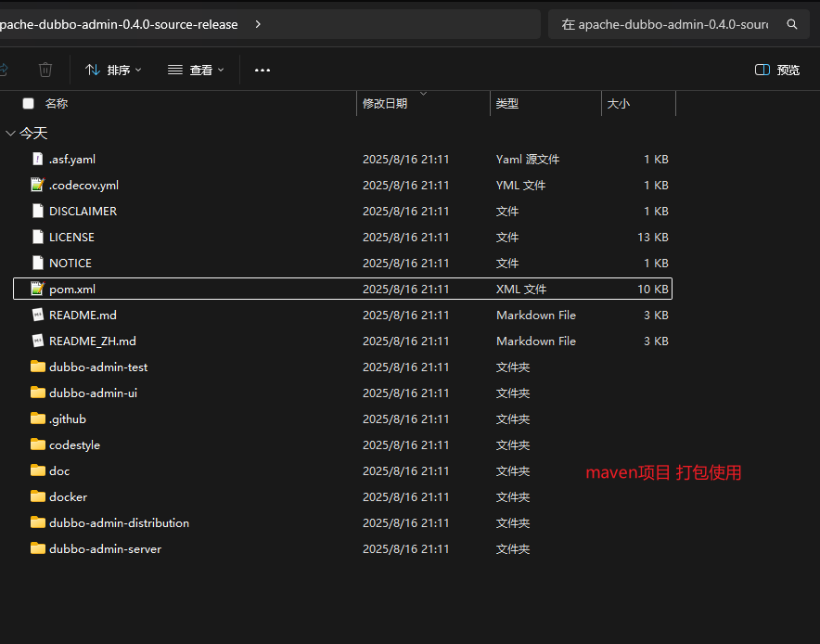820x644 pixels.
Task: Click the dubbo-admin-ui folder icon
Action: [38, 393]
